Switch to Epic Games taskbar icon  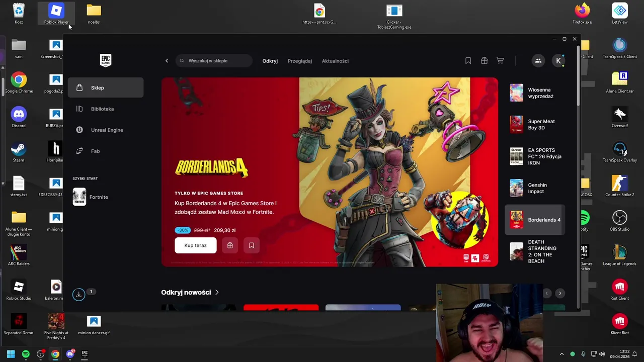(x=85, y=354)
